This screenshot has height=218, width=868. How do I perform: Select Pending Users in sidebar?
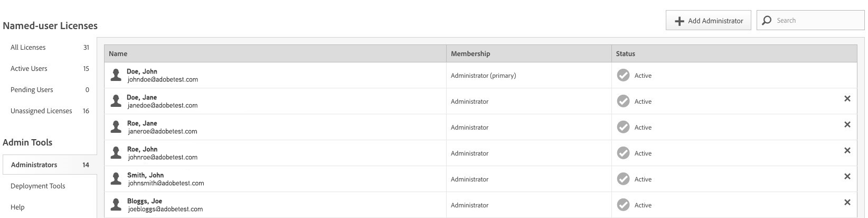click(32, 89)
